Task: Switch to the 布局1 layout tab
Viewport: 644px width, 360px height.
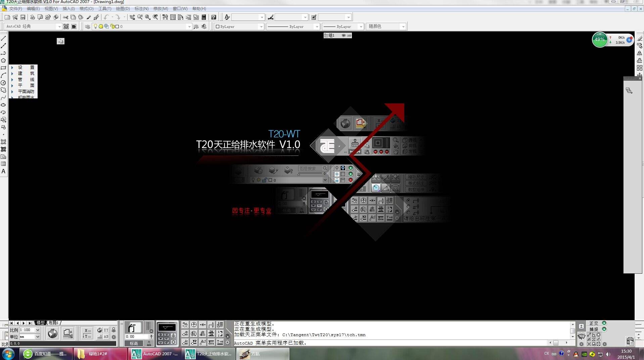Action: click(53, 323)
